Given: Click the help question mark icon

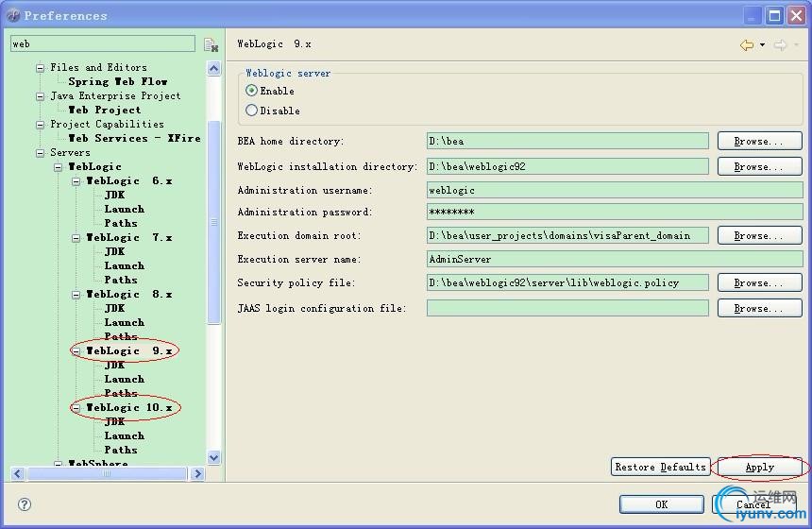Looking at the screenshot, I should [x=25, y=504].
